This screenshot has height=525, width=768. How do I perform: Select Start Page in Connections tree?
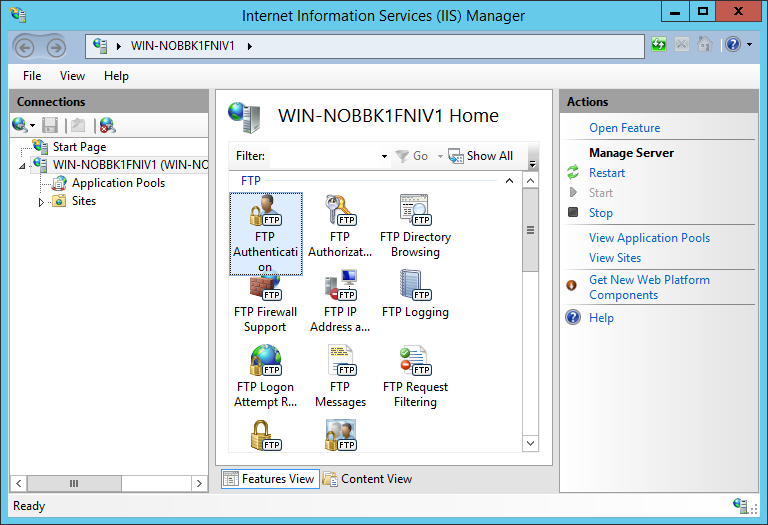click(79, 147)
